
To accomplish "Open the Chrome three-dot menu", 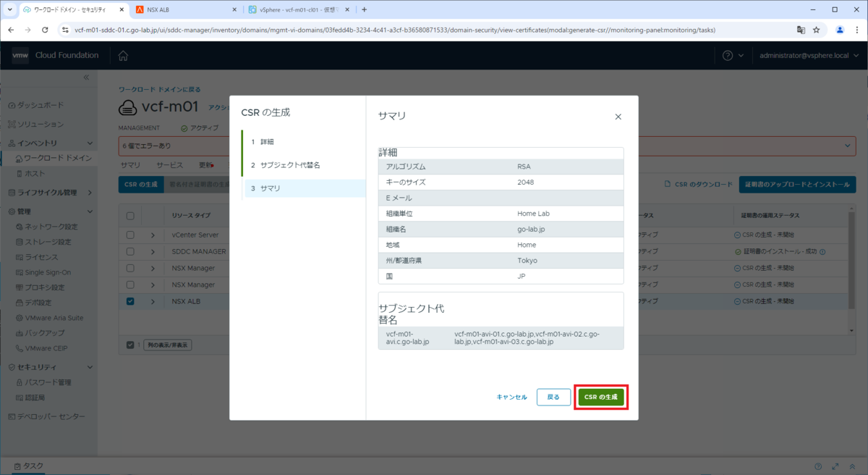I will tap(856, 30).
